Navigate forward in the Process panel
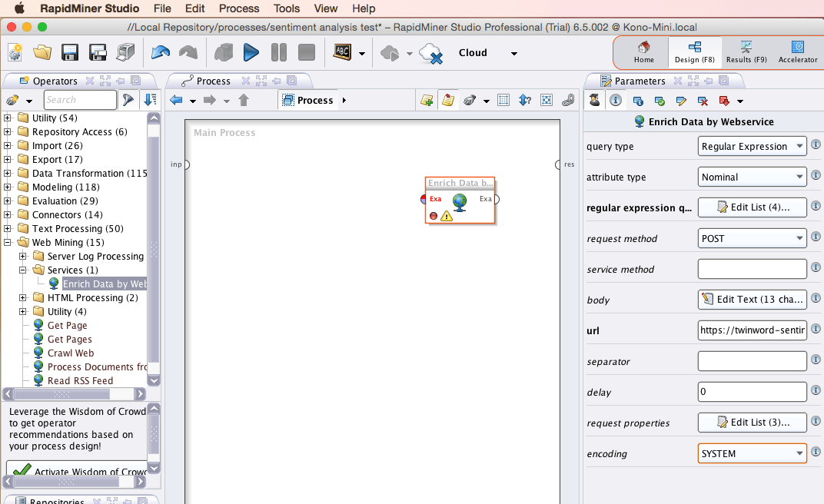This screenshot has width=824, height=504. [210, 100]
